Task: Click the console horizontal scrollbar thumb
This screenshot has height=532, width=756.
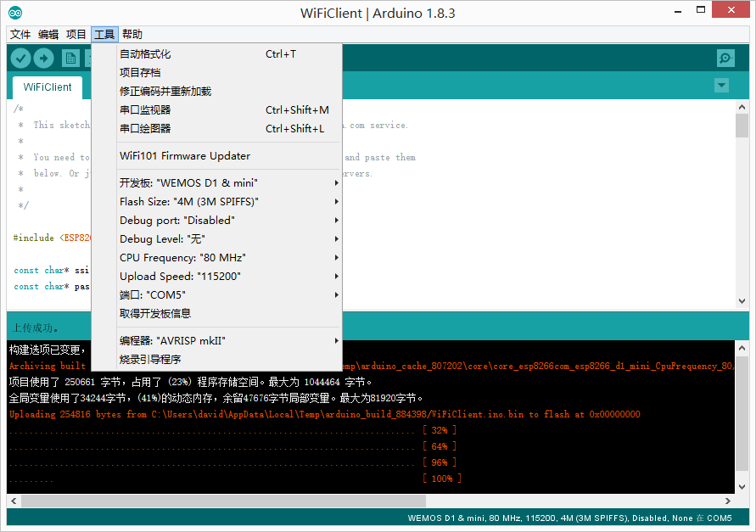Action: coord(223,501)
